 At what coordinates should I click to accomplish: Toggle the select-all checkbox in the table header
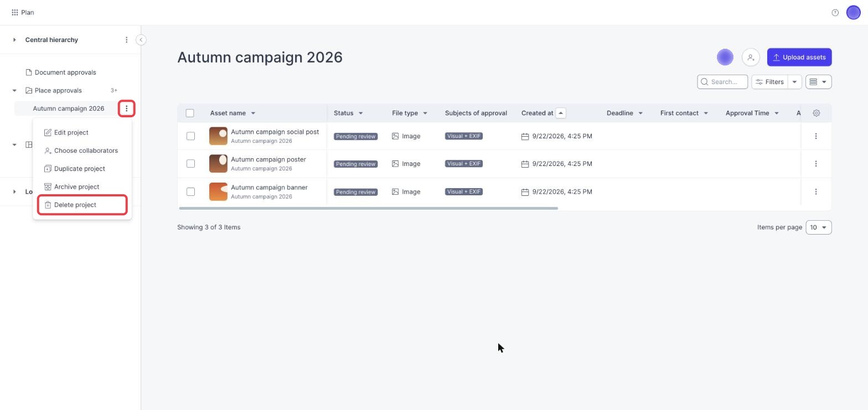(190, 113)
